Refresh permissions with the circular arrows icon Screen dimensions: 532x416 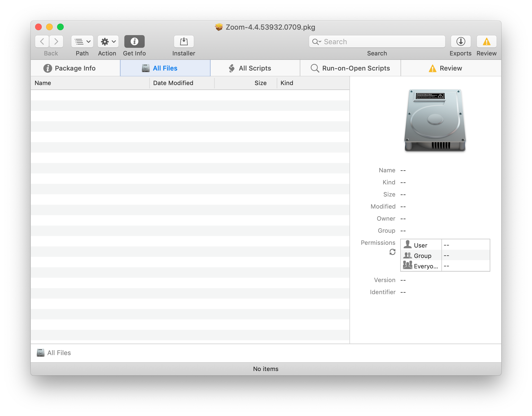[x=392, y=252]
